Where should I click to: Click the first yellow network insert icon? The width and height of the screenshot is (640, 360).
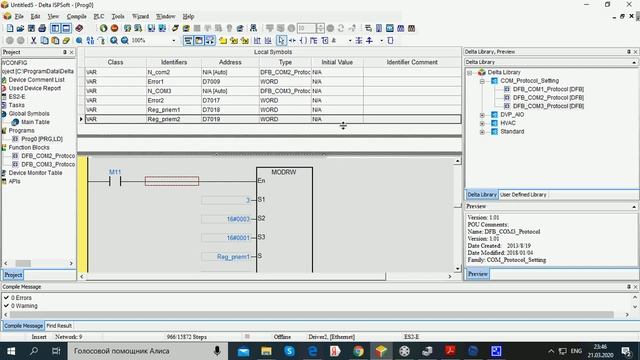point(223,40)
